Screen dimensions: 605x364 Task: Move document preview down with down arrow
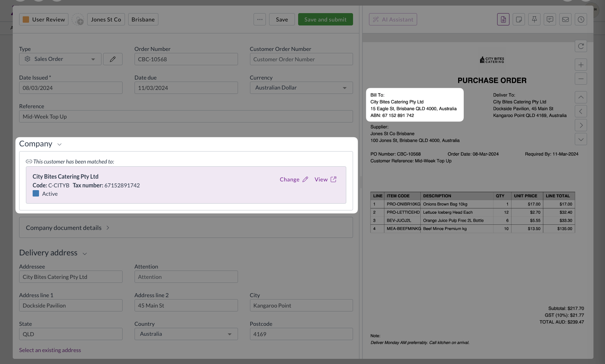581,139
